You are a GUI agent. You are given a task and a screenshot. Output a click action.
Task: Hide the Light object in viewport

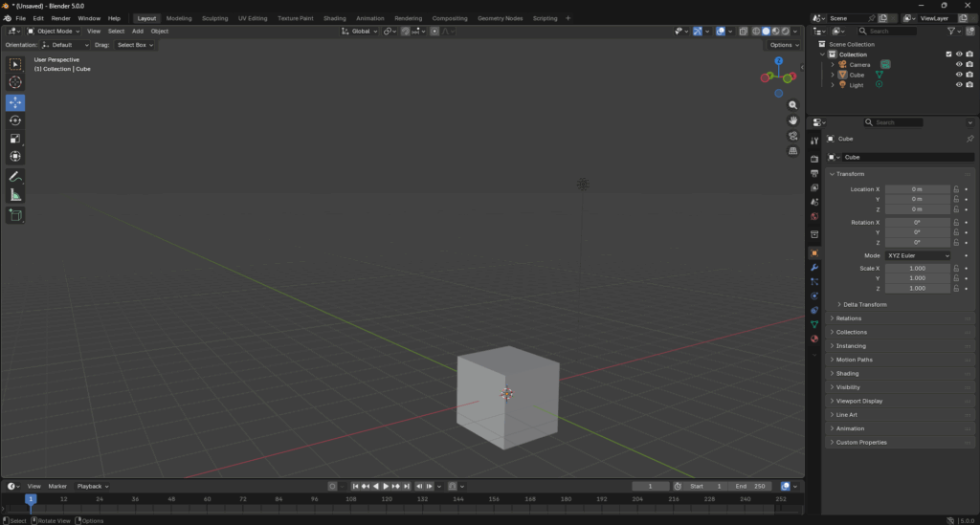pyautogui.click(x=958, y=85)
